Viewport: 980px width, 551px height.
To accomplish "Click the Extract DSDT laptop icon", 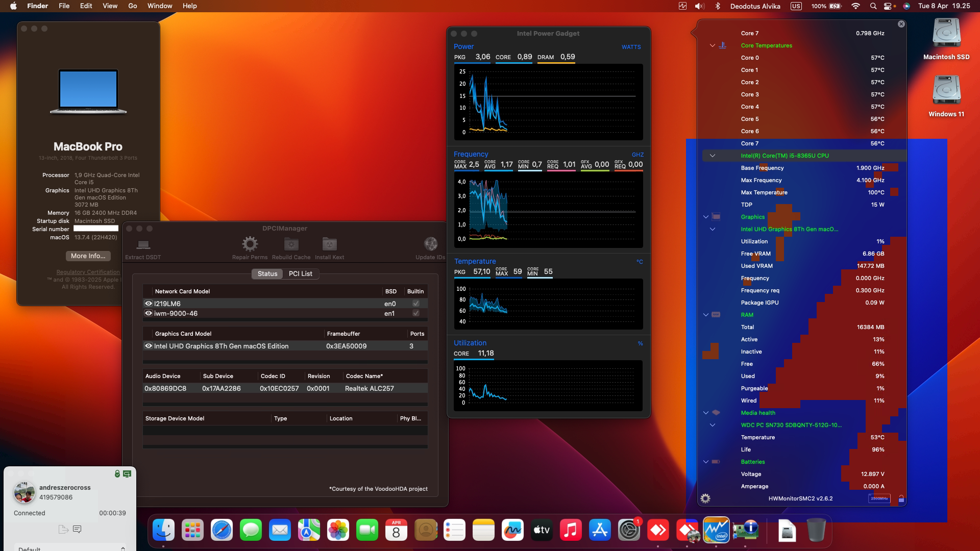I will (142, 245).
